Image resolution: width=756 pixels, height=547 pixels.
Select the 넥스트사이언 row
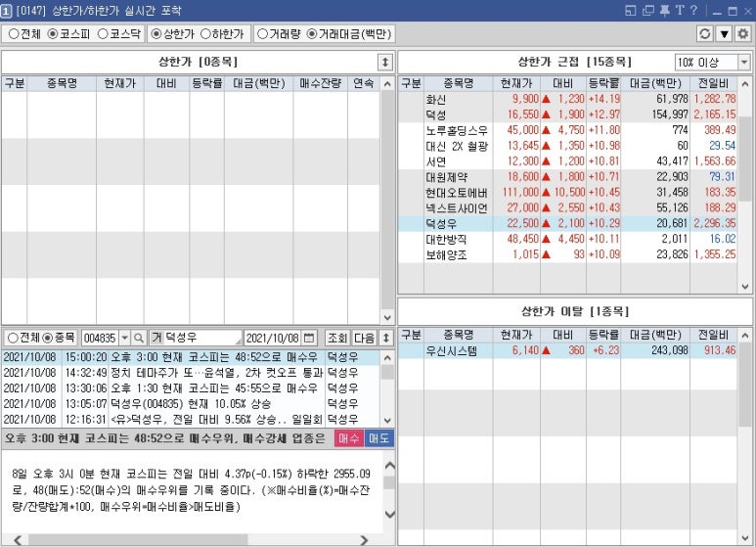pyautogui.click(x=568, y=207)
